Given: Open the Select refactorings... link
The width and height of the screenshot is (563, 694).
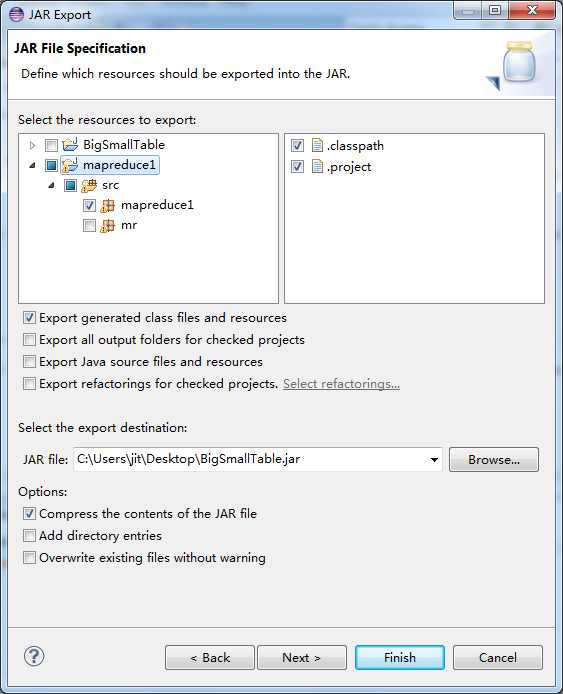Looking at the screenshot, I should click(x=341, y=384).
